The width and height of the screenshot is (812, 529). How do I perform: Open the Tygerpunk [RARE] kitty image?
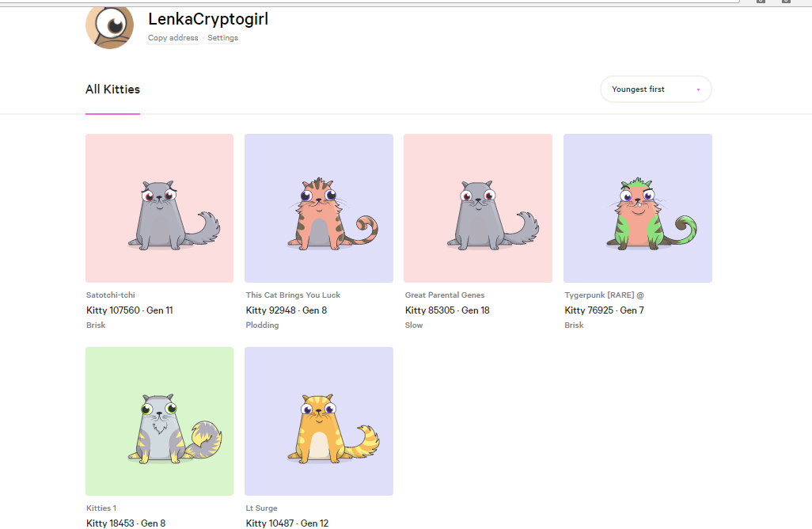click(x=638, y=208)
